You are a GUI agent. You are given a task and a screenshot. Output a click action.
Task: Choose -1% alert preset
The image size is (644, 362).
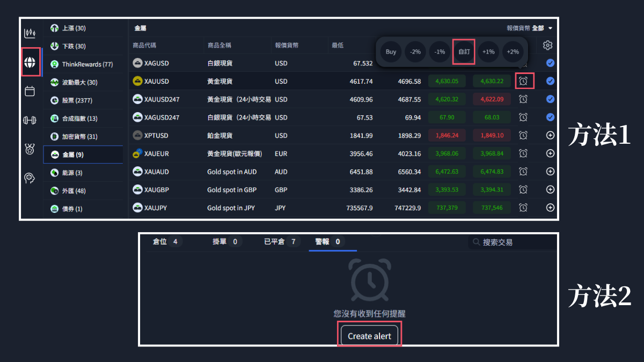(440, 52)
